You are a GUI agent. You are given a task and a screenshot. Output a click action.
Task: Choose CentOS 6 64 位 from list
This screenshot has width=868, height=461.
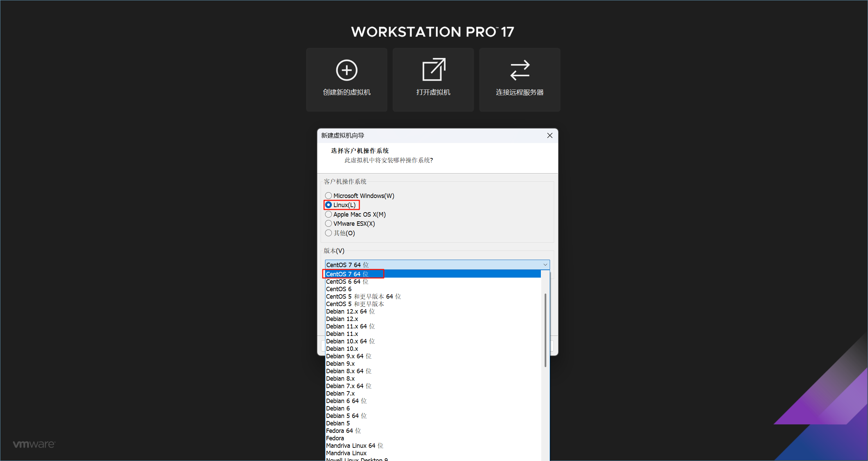coord(347,282)
